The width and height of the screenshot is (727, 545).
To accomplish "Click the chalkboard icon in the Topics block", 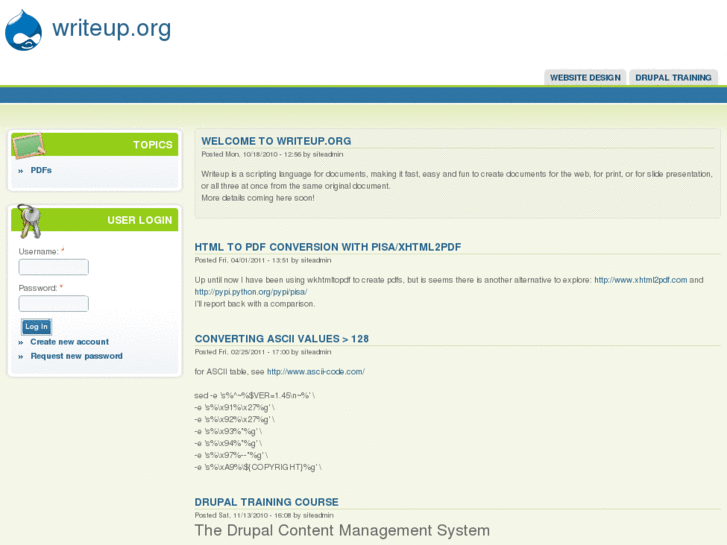I will click(28, 145).
